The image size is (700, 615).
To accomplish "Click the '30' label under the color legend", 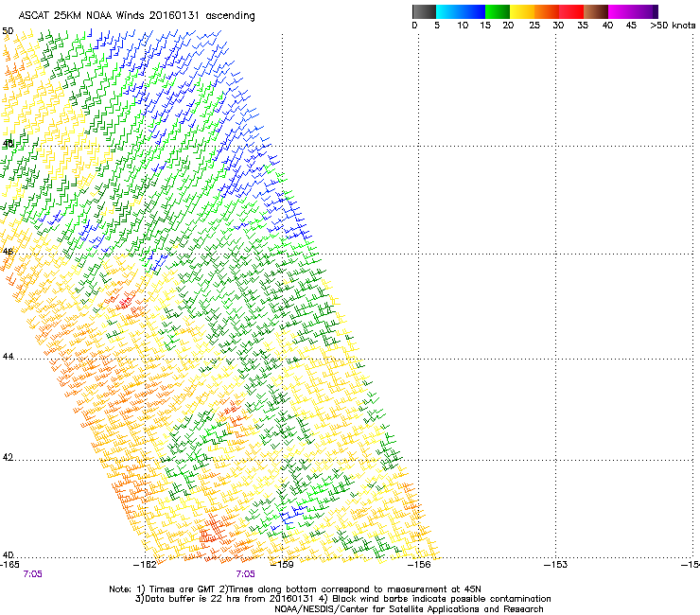I will (x=558, y=26).
